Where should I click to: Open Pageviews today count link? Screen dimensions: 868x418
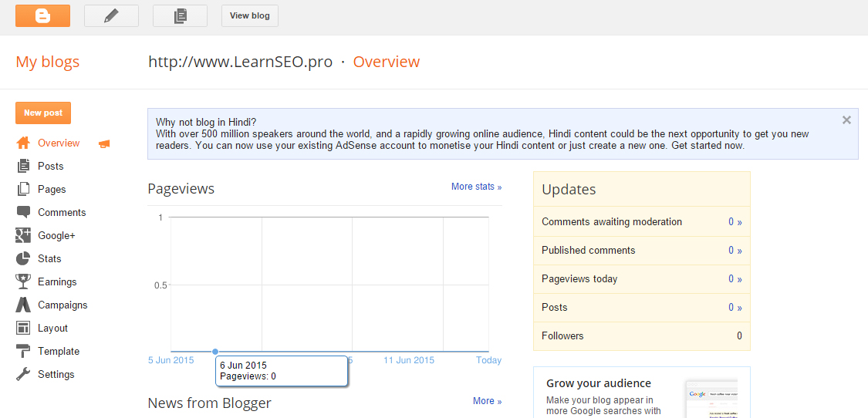point(735,279)
